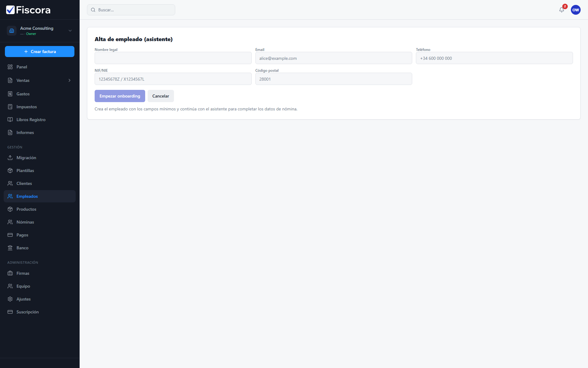The image size is (588, 368).
Task: Click the Fiscora brand name text
Action: point(33,10)
